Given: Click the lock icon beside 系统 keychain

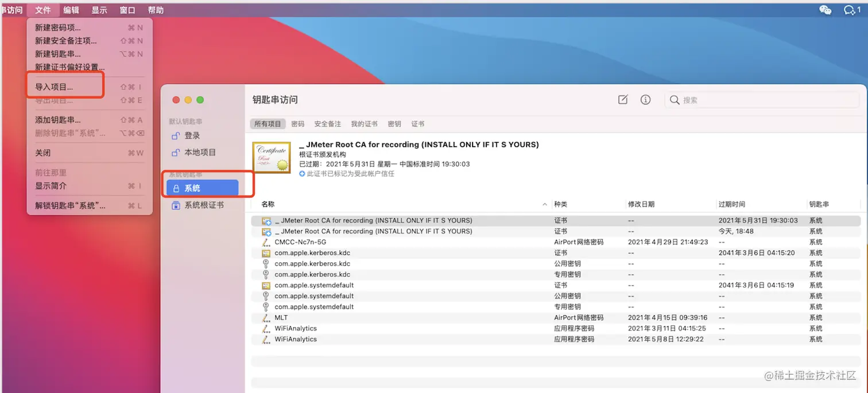Looking at the screenshot, I should (x=176, y=188).
